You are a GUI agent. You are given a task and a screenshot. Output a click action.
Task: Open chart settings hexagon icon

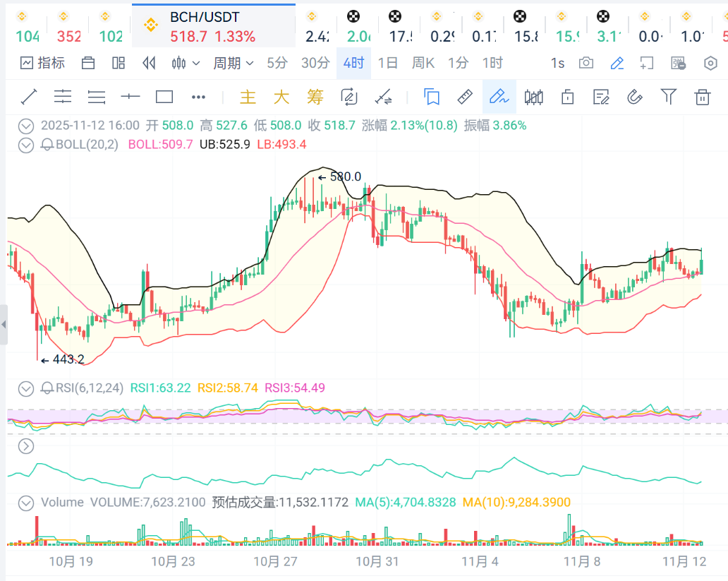[710, 63]
